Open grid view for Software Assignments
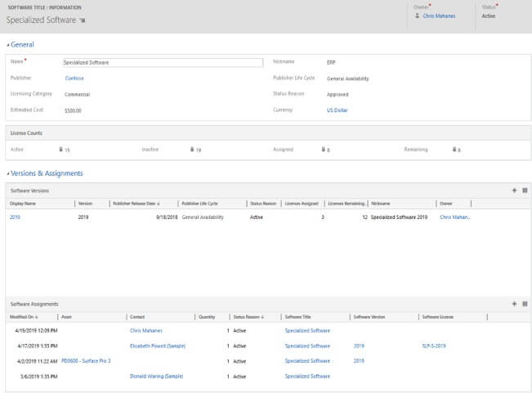Image resolution: width=532 pixels, height=393 pixels. tap(525, 304)
